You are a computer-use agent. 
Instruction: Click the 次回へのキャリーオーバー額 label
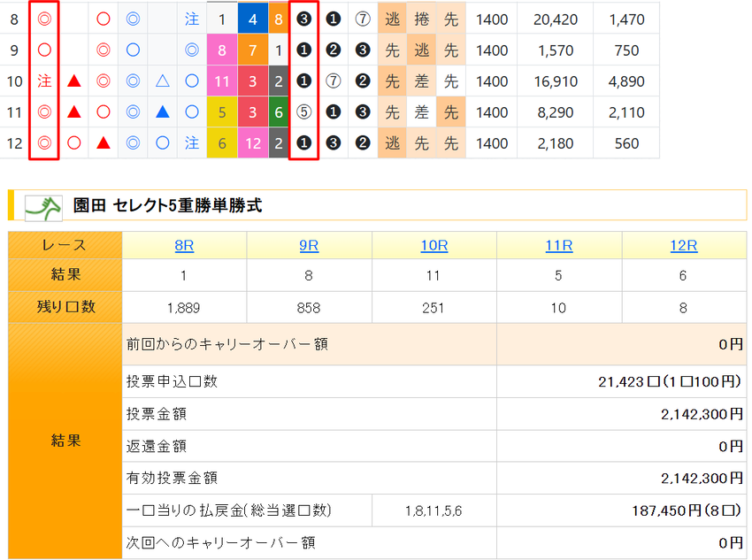(x=220, y=542)
